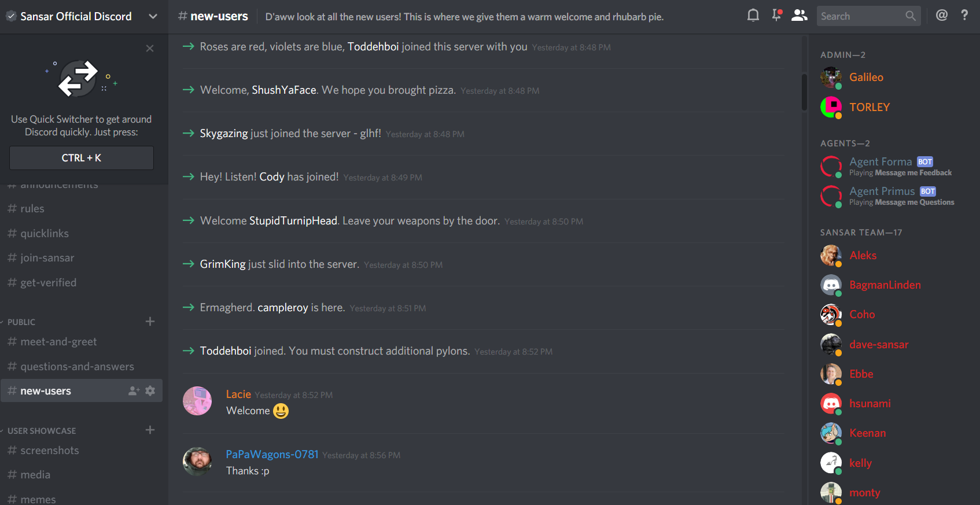Screen dimensions: 980x505
Task: Toggle the member list icon
Action: (800, 16)
